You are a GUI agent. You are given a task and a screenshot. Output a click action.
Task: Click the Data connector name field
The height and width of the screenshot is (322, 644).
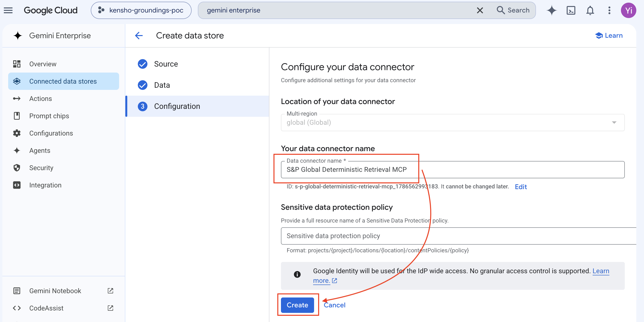(x=452, y=169)
